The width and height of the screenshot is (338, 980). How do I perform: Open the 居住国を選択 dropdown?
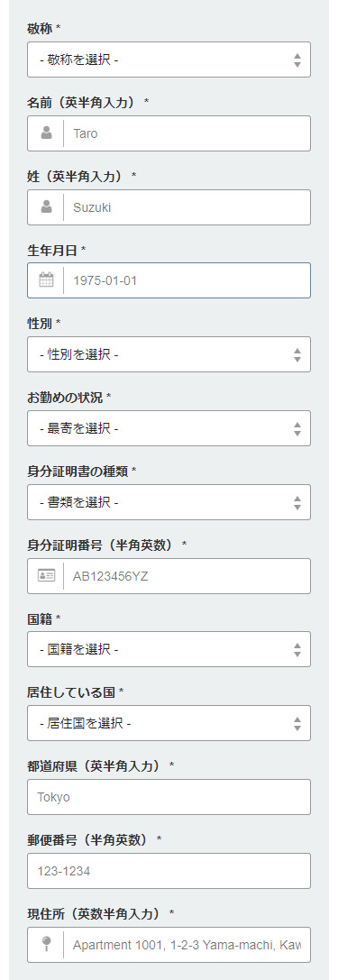coord(169,724)
